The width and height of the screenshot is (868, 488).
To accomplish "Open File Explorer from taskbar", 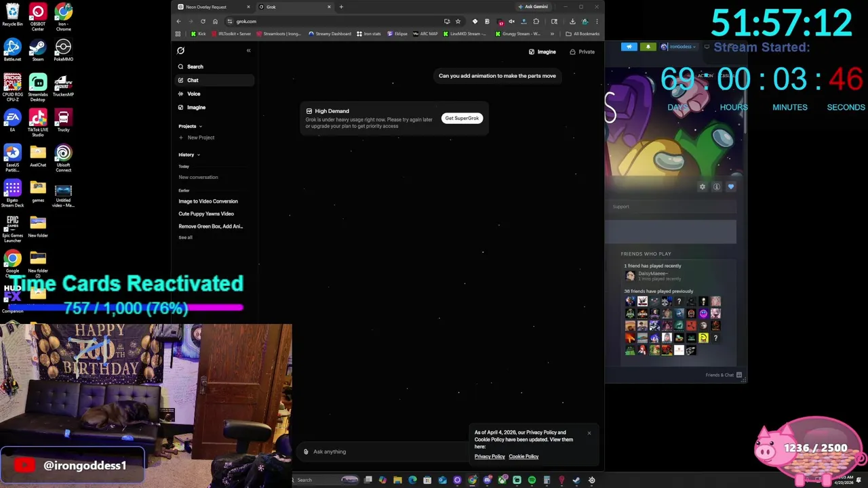I will point(397,480).
